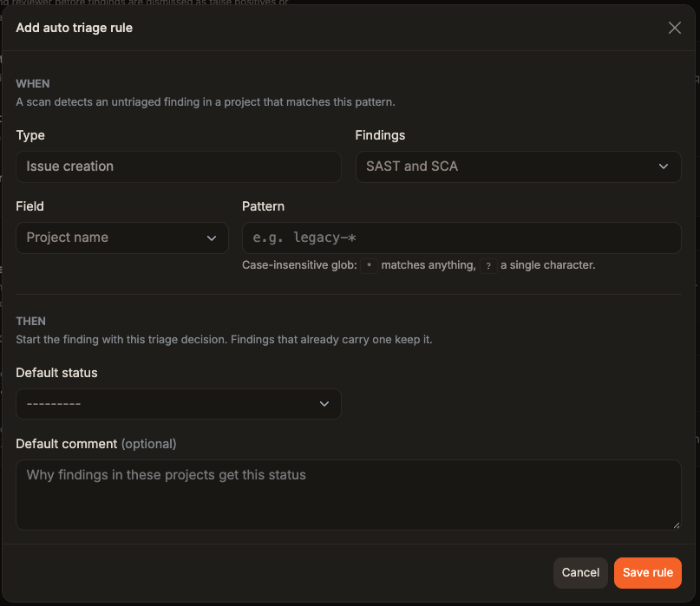Viewport: 700px width, 606px height.
Task: Click the 'Add auto triage rule' title
Action: point(74,28)
